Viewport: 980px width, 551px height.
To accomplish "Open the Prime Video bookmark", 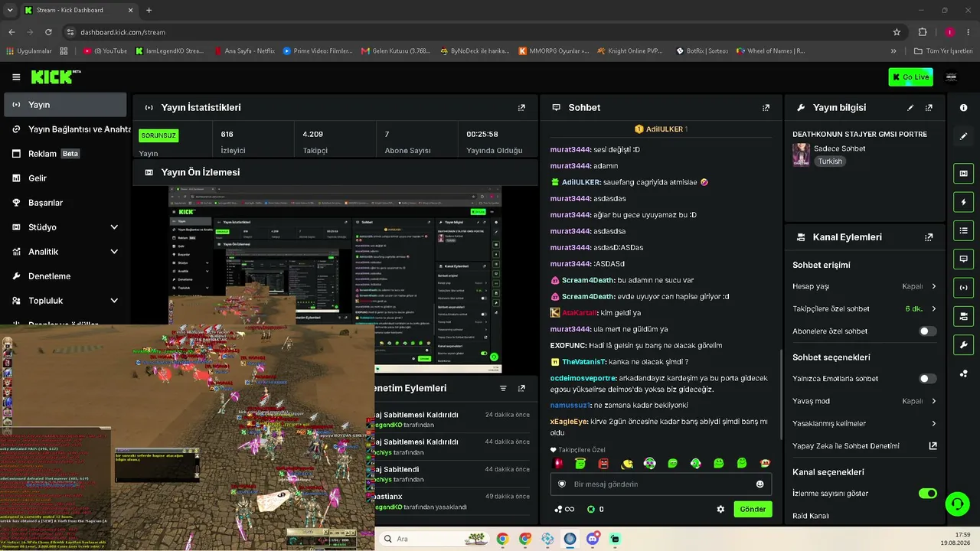I will (318, 51).
